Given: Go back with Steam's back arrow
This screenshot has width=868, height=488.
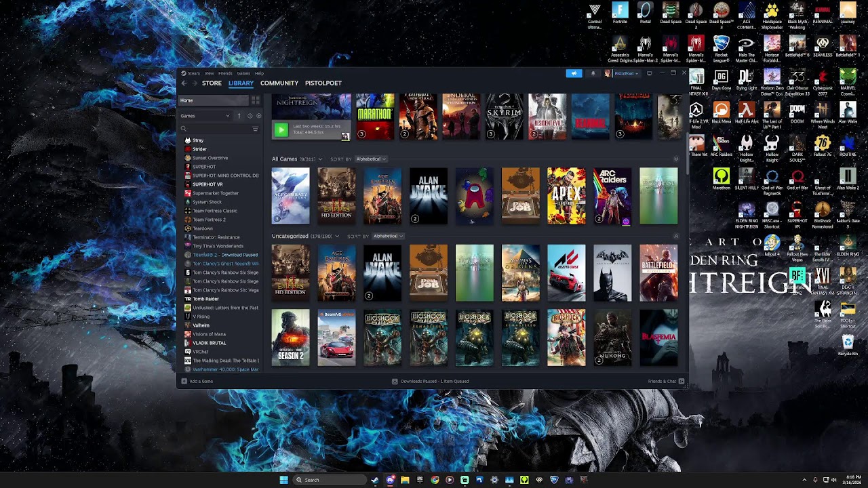Looking at the screenshot, I should pyautogui.click(x=184, y=83).
